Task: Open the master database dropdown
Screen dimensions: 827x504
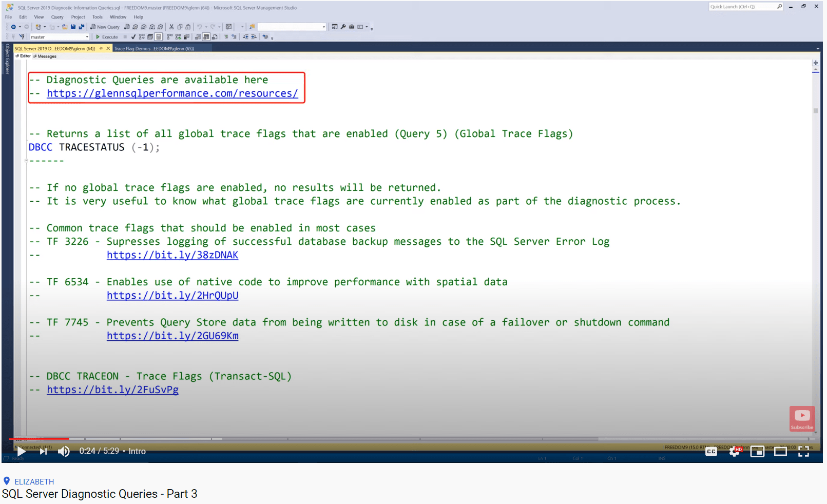Action: tap(88, 36)
